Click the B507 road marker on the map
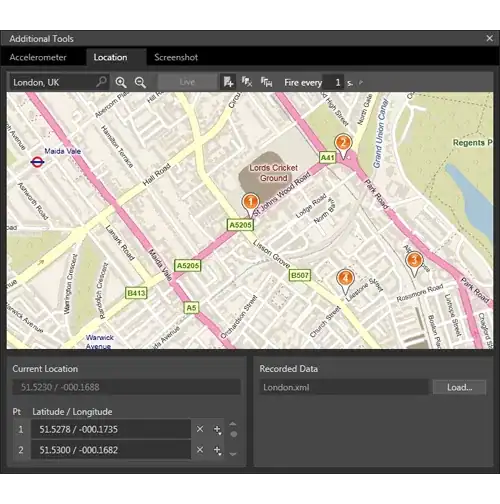Screen dimensions: 500x504 pyautogui.click(x=300, y=275)
